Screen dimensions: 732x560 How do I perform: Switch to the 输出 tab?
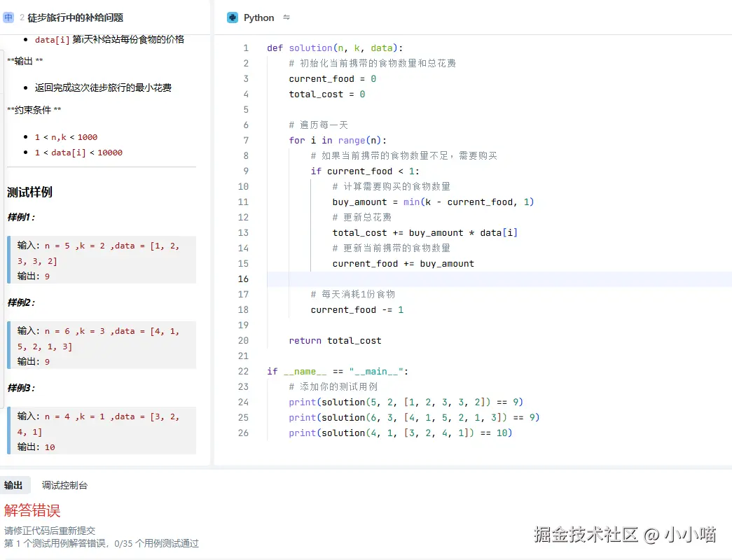15,484
